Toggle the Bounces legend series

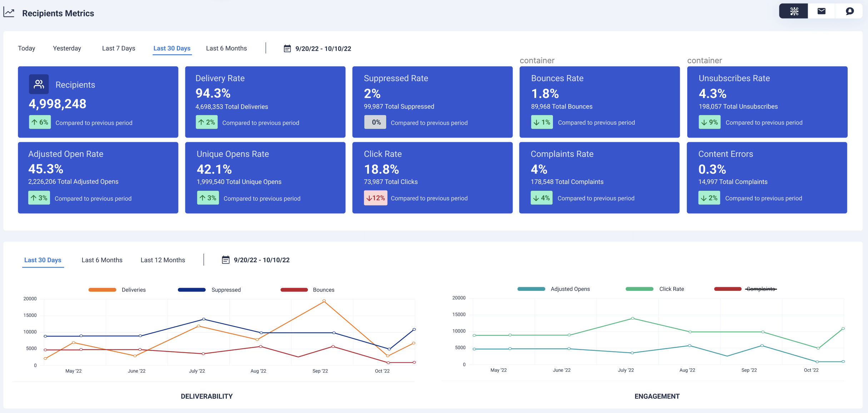click(308, 290)
